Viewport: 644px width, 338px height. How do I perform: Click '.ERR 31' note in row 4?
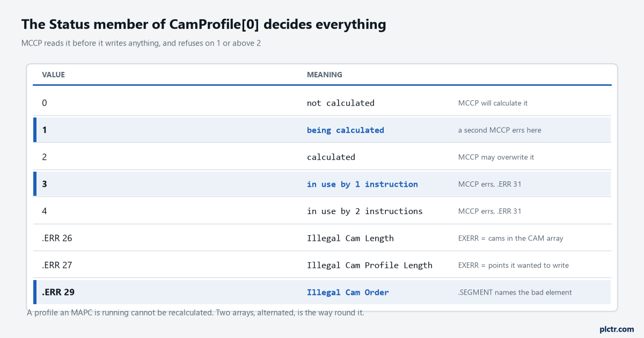pyautogui.click(x=489, y=211)
